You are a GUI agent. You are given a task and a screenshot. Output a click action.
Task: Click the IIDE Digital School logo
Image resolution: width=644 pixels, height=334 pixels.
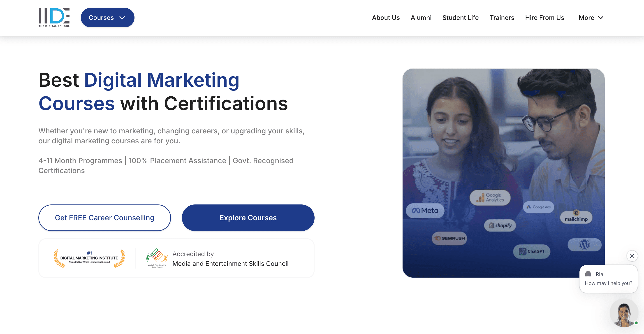pos(54,18)
